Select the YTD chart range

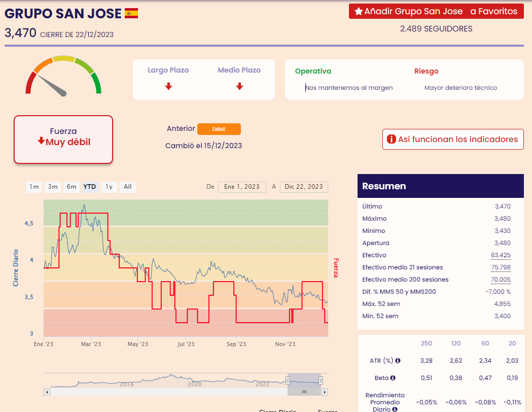click(x=90, y=187)
